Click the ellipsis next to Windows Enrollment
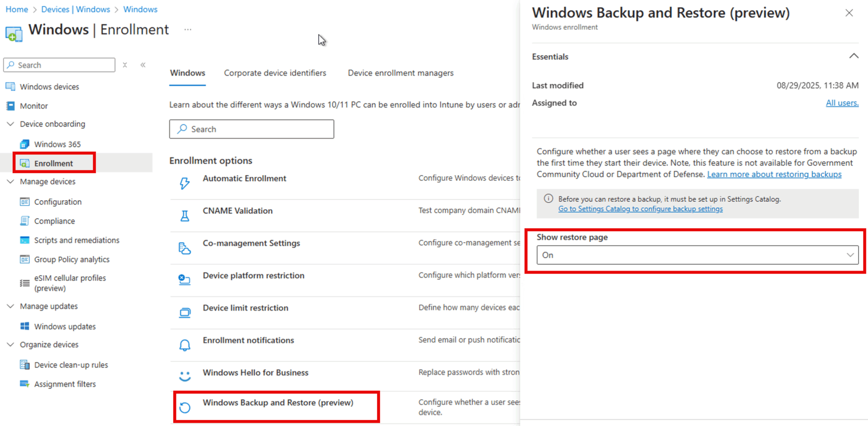 click(188, 29)
